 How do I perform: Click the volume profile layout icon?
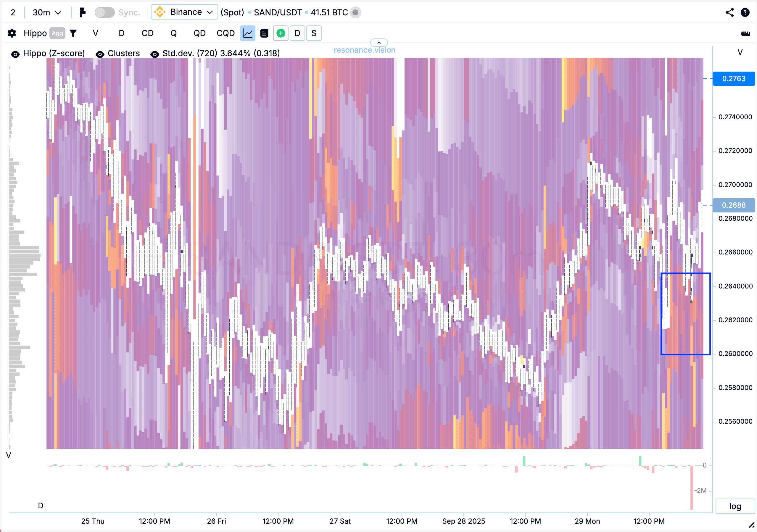point(83,12)
